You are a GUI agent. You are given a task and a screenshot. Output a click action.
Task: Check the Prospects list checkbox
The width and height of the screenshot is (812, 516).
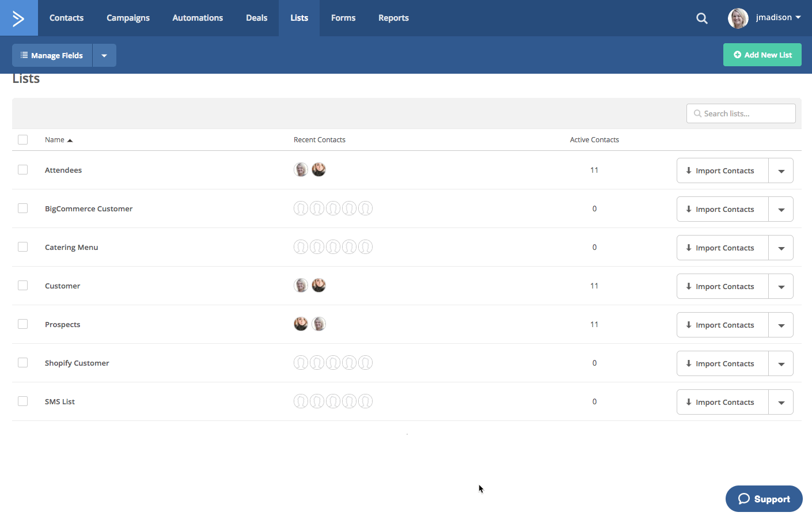(22, 324)
